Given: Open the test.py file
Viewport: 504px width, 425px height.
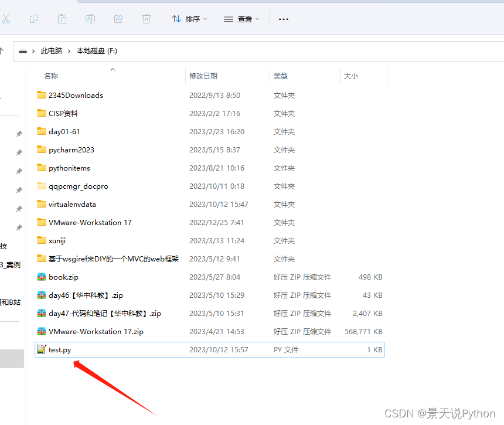Looking at the screenshot, I should (x=60, y=350).
